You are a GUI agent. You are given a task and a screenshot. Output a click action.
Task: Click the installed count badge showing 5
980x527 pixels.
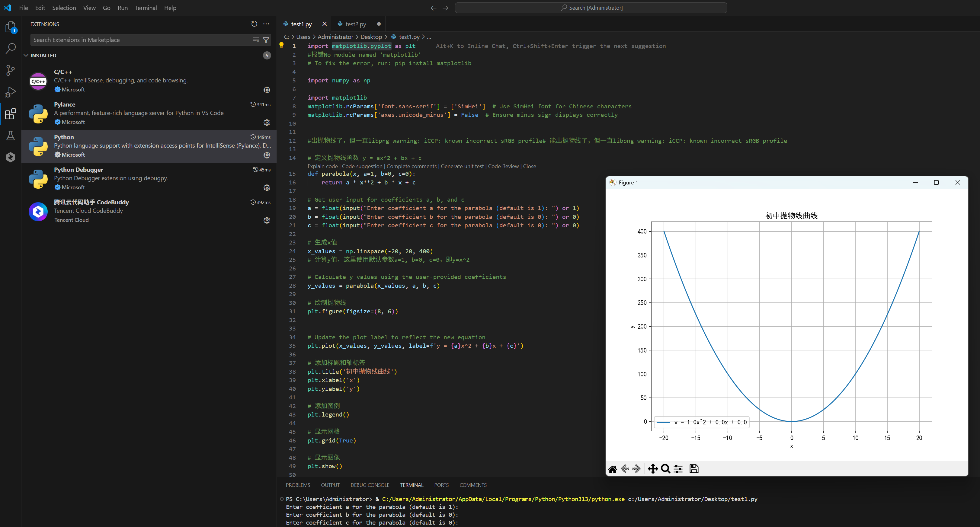point(267,56)
